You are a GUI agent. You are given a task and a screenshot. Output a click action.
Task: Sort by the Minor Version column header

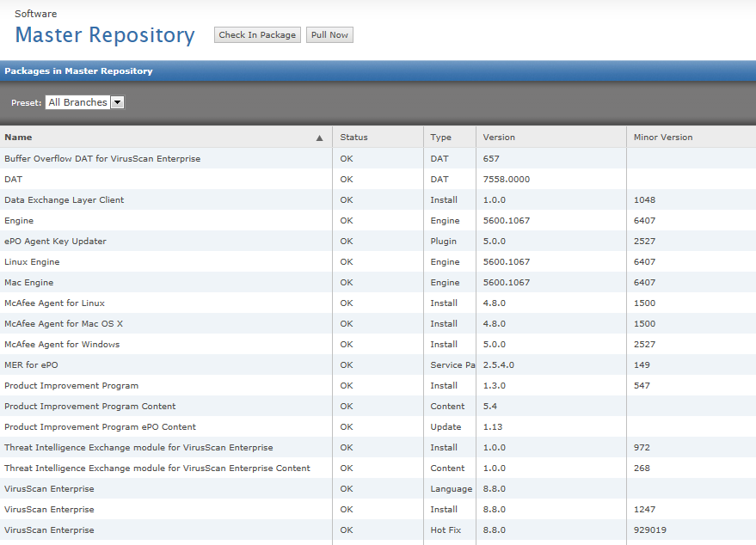pos(663,138)
